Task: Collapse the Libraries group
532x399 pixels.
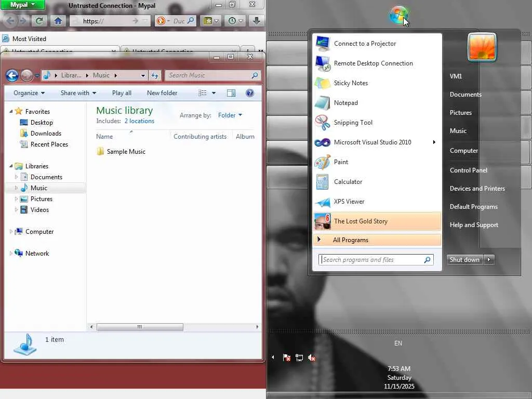Action: coord(11,166)
